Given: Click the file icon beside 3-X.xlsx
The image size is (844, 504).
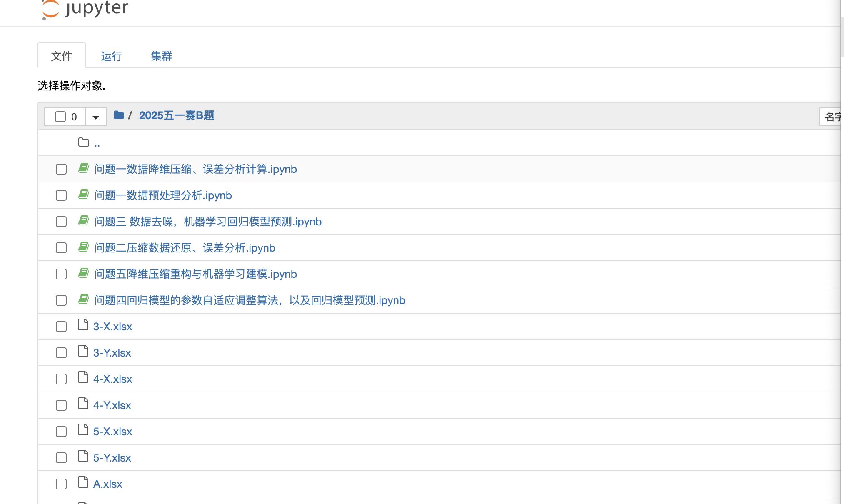Looking at the screenshot, I should click(83, 325).
